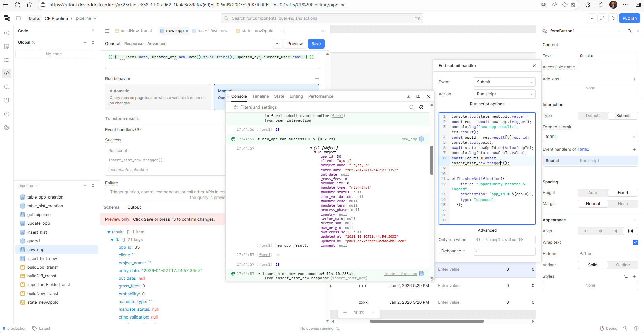This screenshot has height=333, width=644.
Task: Open the settings gear in left sidebar
Action: [x=7, y=127]
